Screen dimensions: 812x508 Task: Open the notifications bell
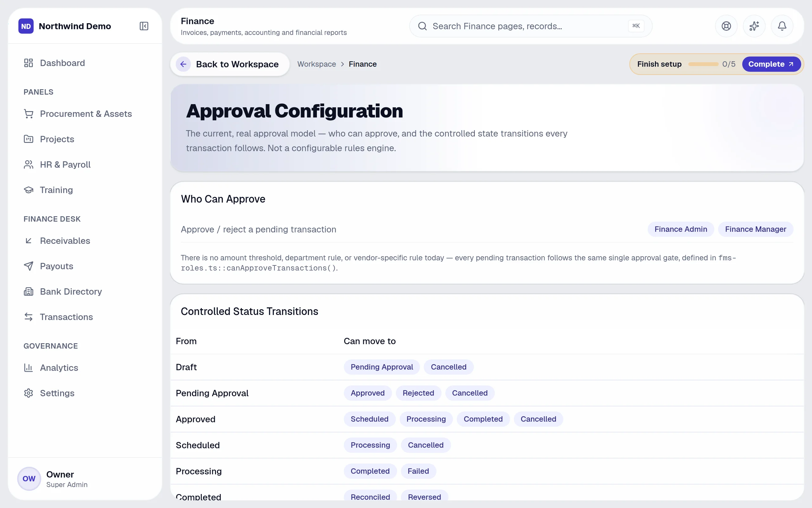click(782, 26)
